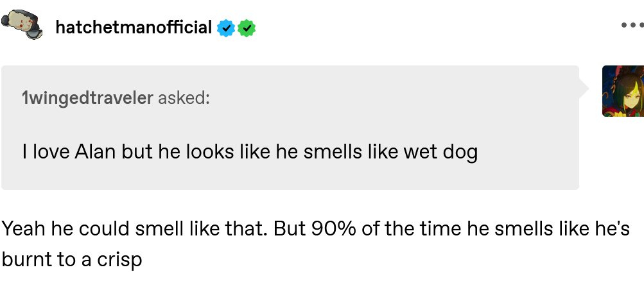Click the ask text about wet dog
The width and height of the screenshot is (644, 281).
coord(249,153)
